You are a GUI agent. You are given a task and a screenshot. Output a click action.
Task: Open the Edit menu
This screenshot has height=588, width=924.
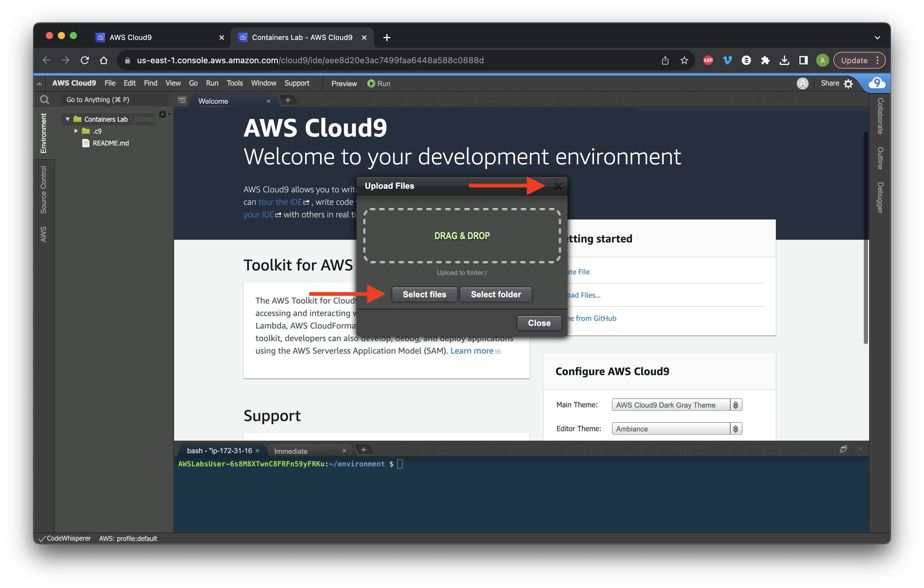point(130,83)
